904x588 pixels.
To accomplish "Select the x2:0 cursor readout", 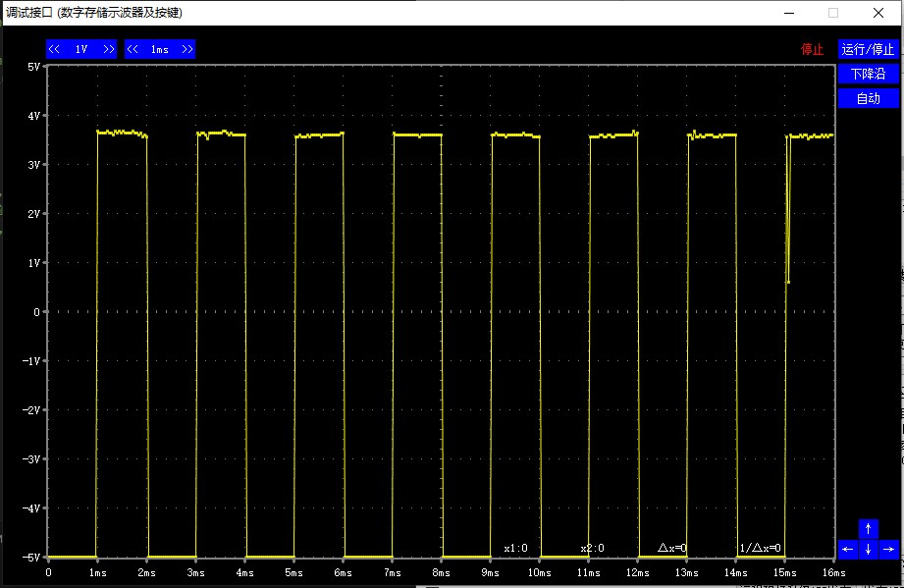I will pyautogui.click(x=592, y=548).
